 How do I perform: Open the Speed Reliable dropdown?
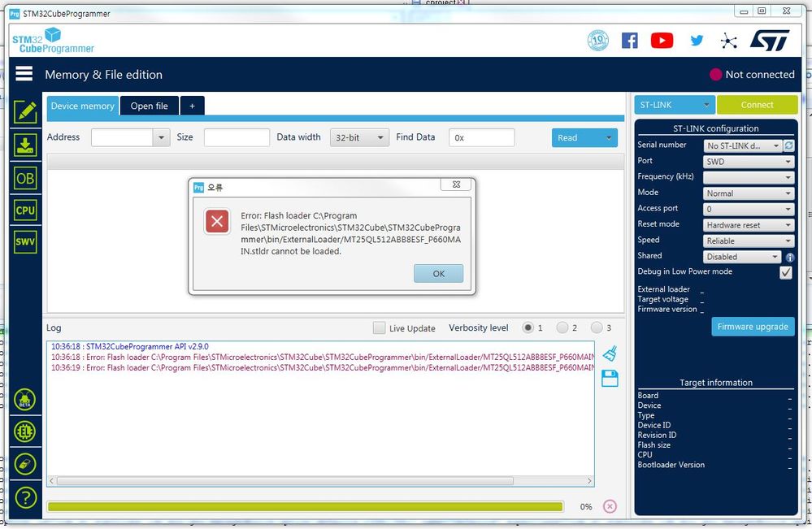pos(749,241)
